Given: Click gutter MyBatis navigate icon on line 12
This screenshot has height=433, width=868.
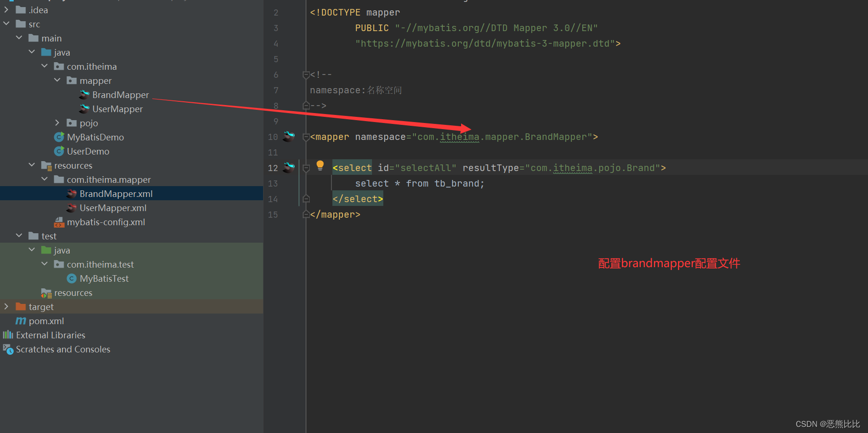Looking at the screenshot, I should [289, 168].
